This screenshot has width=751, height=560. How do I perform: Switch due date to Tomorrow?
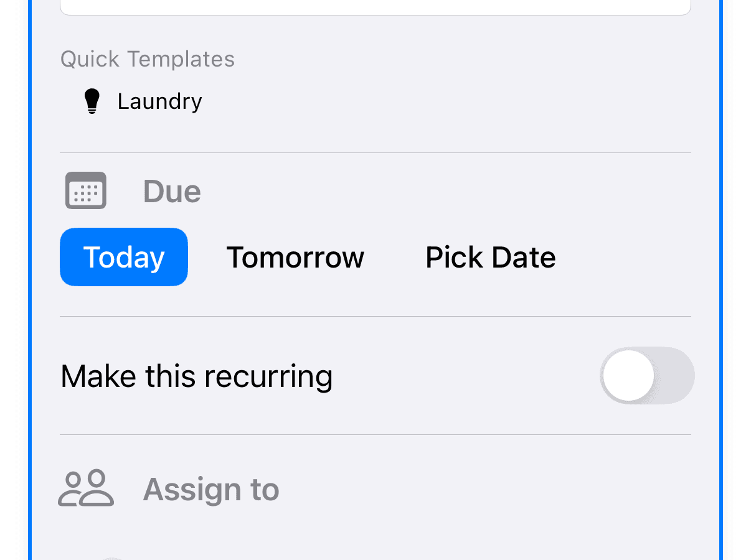tap(295, 257)
